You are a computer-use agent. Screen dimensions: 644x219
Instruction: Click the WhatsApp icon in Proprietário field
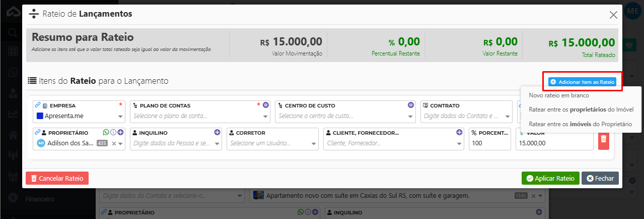(x=106, y=132)
